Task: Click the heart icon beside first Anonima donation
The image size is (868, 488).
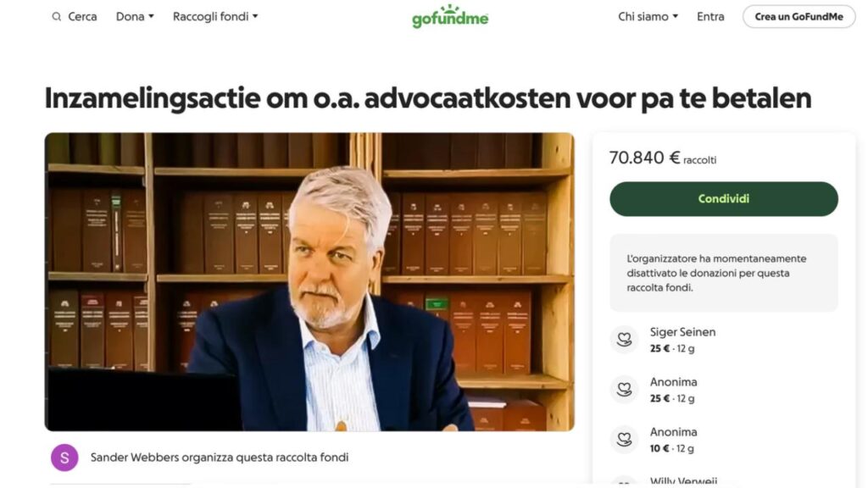Action: tap(625, 390)
